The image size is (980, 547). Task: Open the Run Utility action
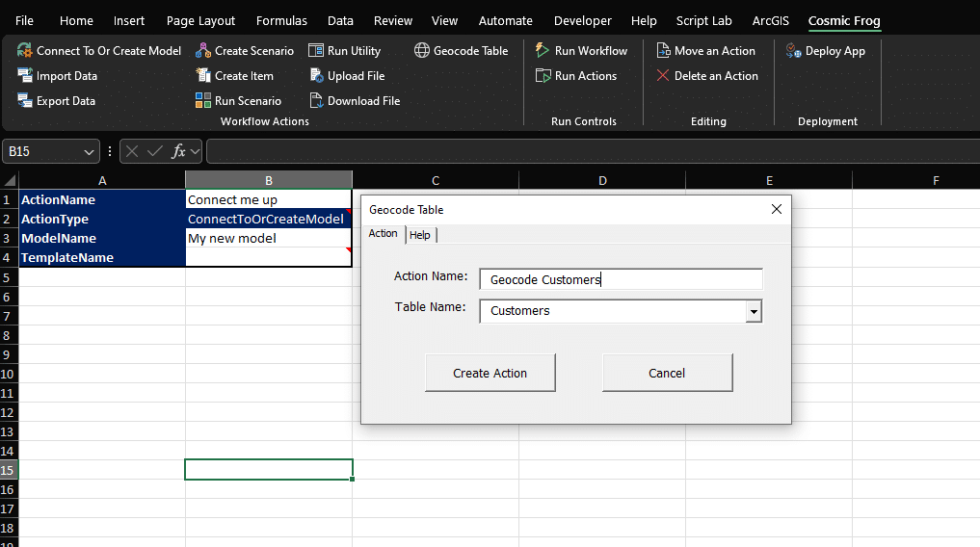click(344, 51)
